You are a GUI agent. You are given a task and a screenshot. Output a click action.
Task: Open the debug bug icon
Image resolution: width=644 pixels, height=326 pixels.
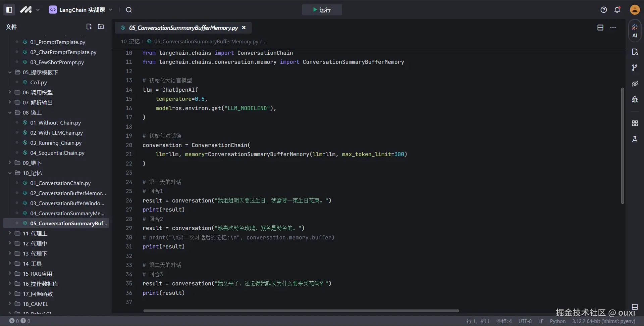[635, 99]
